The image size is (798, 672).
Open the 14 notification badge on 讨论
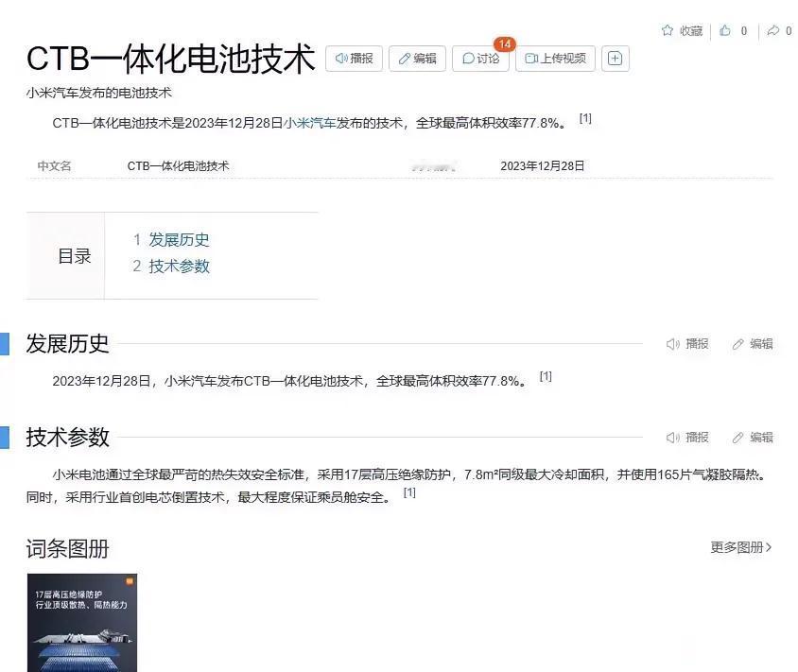click(505, 44)
